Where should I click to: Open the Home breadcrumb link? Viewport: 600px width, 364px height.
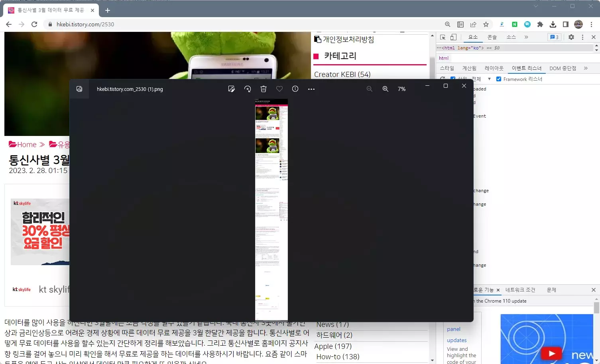(x=26, y=144)
